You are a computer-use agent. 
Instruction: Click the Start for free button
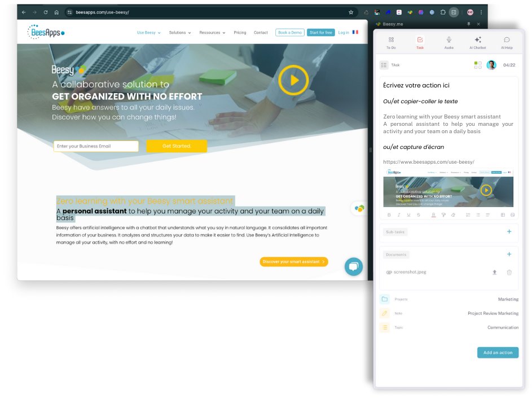tap(320, 33)
